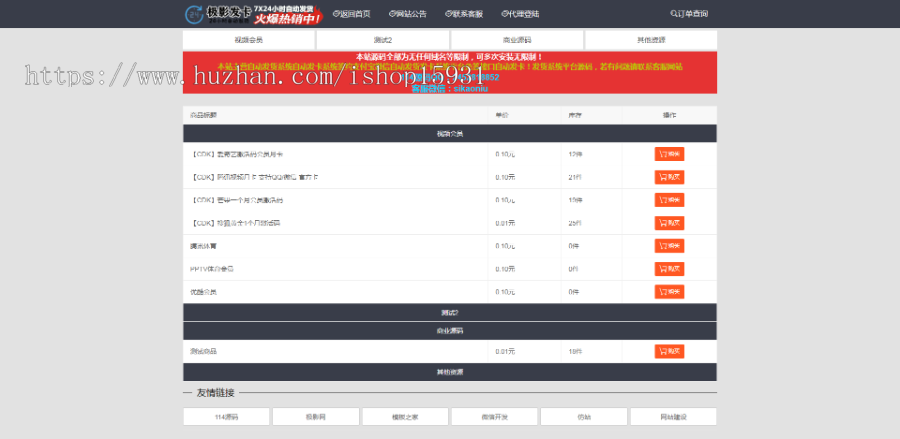Click the buy button for 优酷会员

[669, 292]
